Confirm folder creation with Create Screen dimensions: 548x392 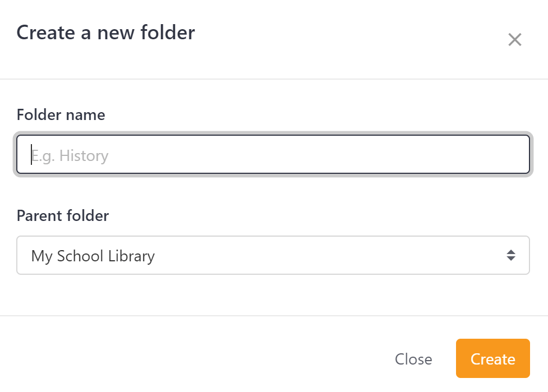(x=492, y=358)
